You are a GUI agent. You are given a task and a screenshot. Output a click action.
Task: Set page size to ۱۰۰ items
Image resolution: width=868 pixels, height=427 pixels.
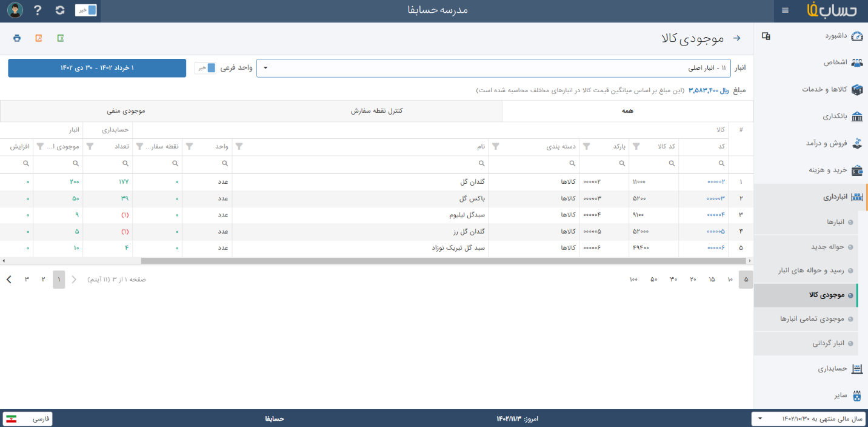[x=633, y=279]
